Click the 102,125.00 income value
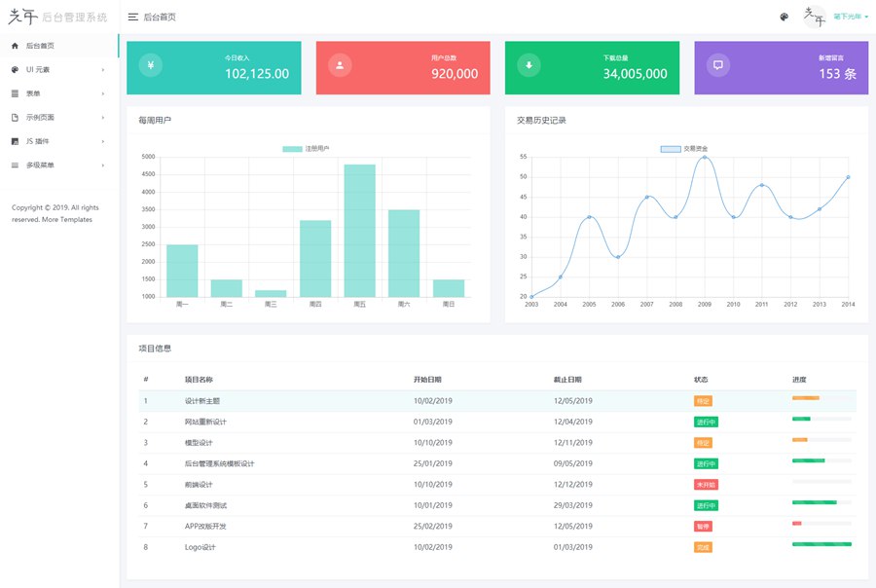This screenshot has height=588, width=876. pyautogui.click(x=257, y=74)
